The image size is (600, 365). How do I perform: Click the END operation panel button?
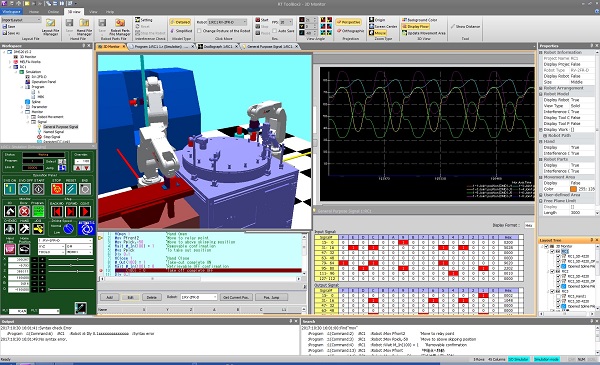(85, 189)
